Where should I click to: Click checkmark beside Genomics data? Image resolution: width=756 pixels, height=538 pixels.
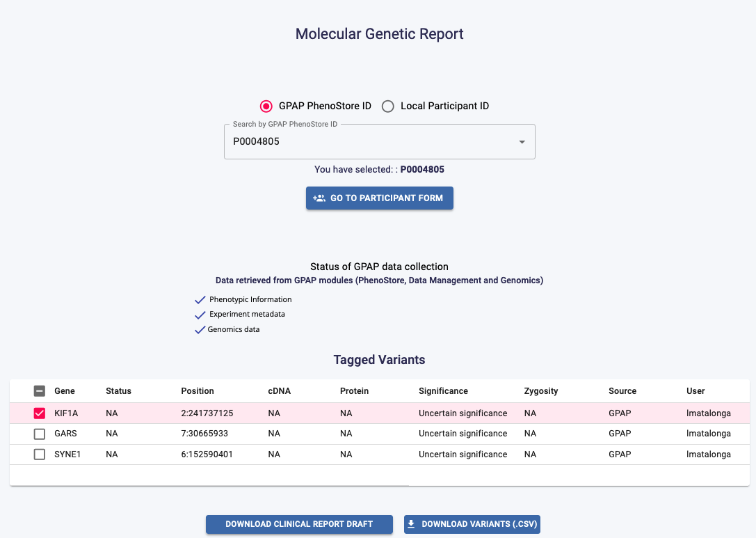[200, 329]
